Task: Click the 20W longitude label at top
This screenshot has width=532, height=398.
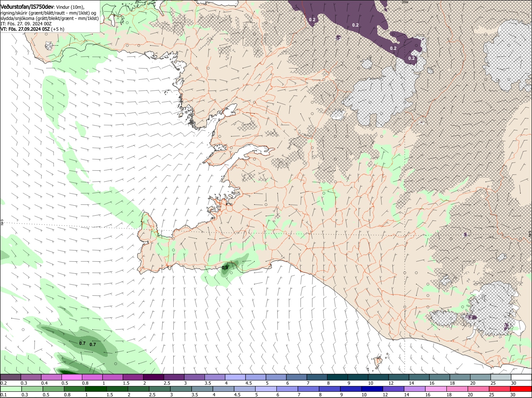Action: click(405, 2)
